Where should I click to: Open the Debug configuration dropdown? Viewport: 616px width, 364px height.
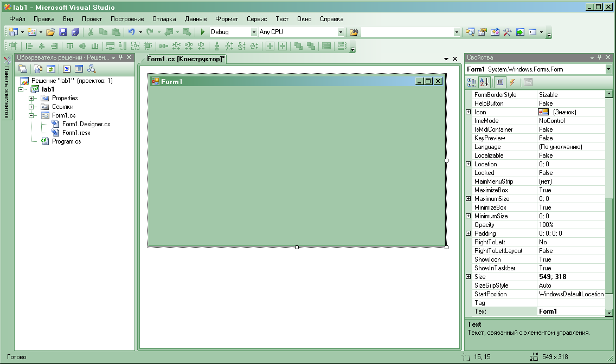(x=254, y=32)
